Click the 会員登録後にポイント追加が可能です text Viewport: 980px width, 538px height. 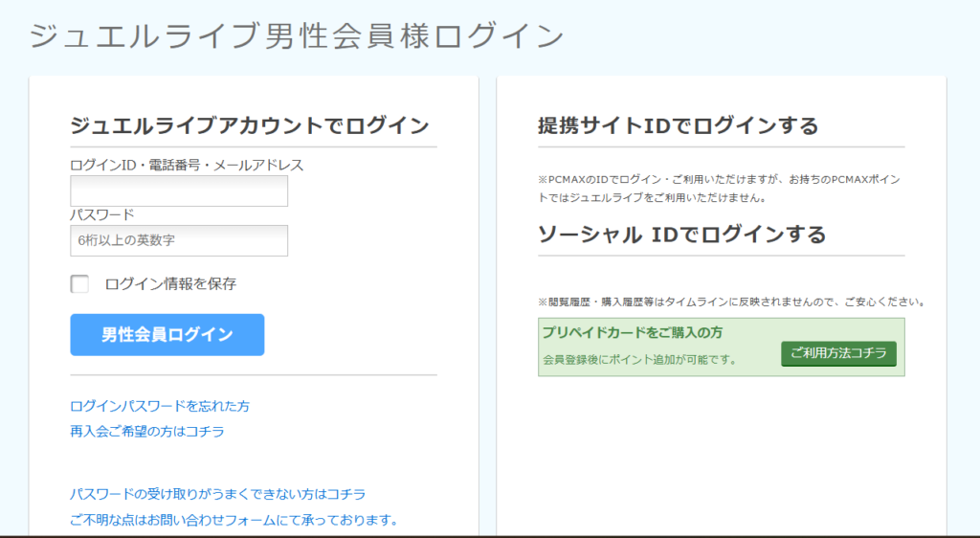(639, 360)
